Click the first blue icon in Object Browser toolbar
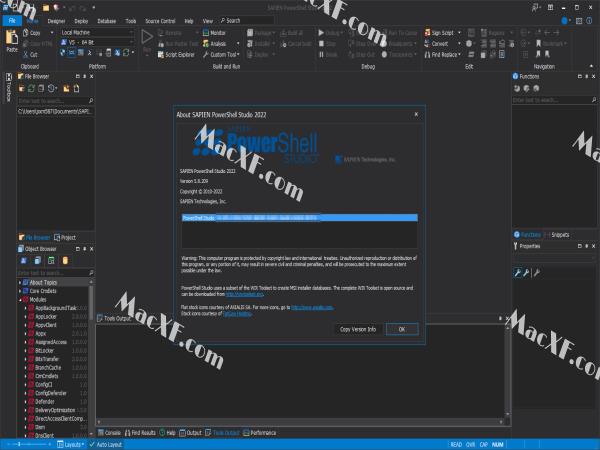This screenshot has width=600, height=450. point(24,261)
